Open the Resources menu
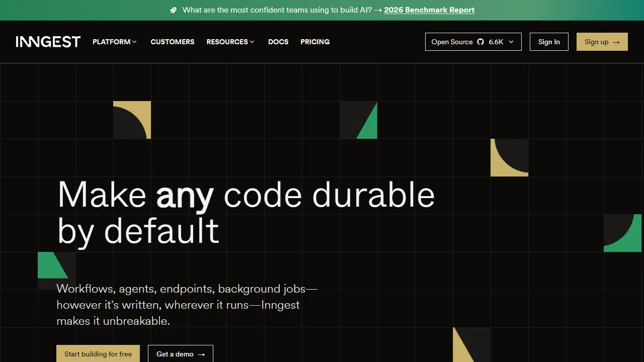The height and width of the screenshot is (362, 644). 230,42
